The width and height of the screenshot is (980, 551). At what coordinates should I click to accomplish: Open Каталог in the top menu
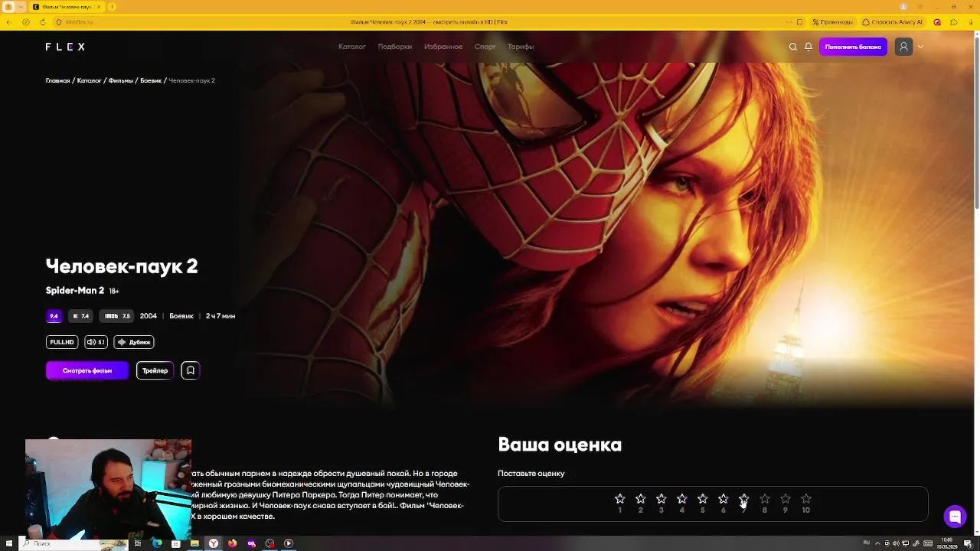coord(352,47)
